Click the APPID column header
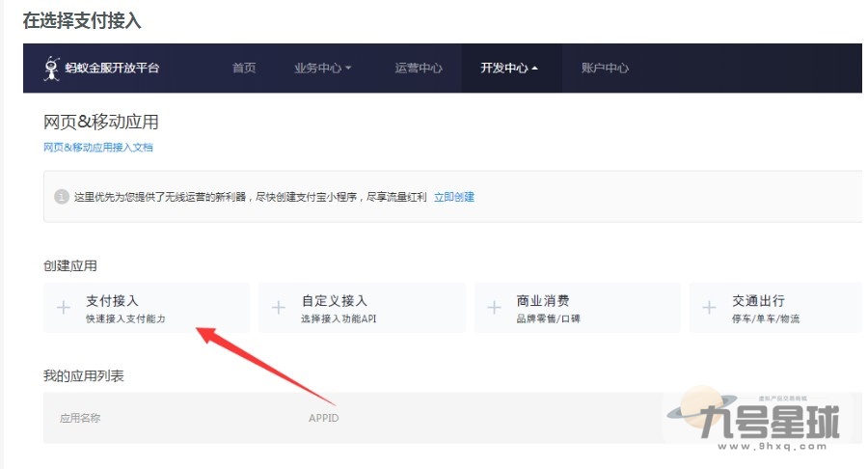 (x=324, y=418)
